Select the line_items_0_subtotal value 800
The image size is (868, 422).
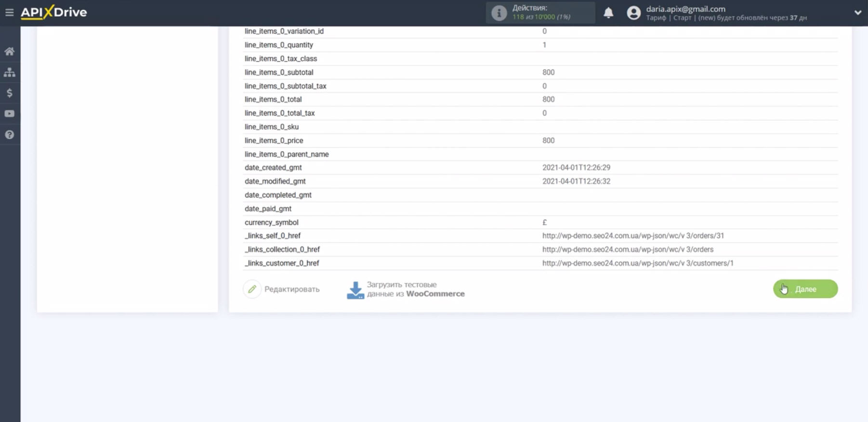pos(548,72)
